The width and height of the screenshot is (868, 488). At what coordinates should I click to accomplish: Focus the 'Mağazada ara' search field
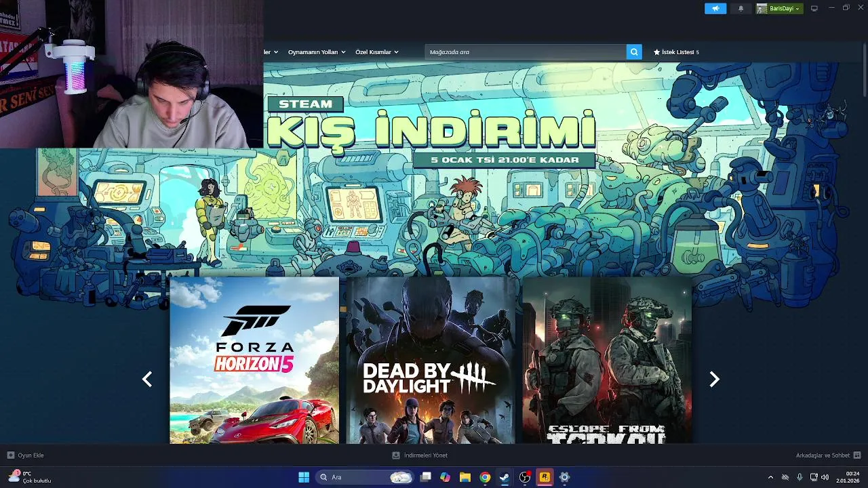coord(526,52)
